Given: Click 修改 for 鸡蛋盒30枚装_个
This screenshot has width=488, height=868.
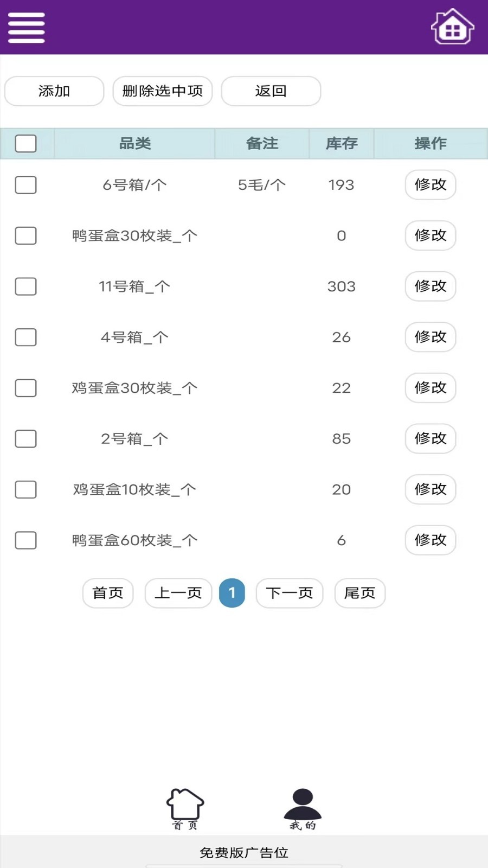Looking at the screenshot, I should [430, 387].
